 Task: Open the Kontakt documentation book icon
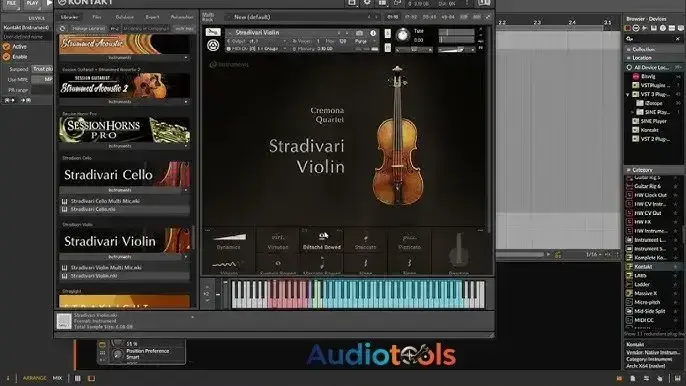[484, 3]
